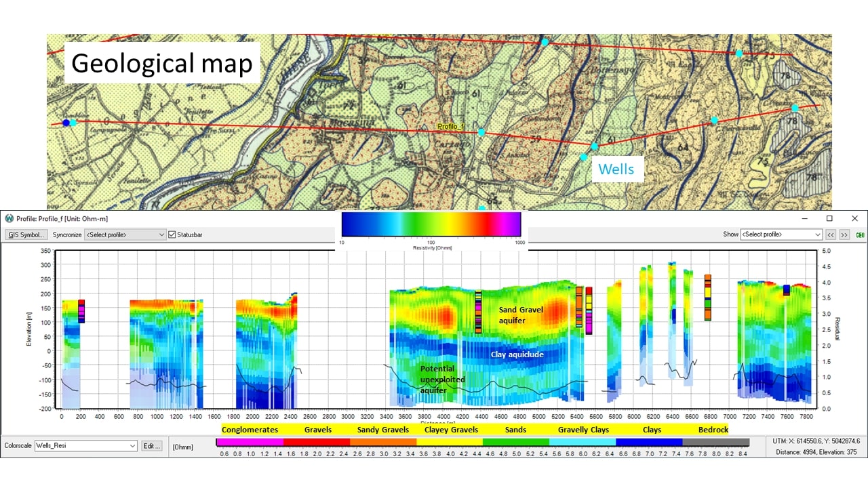Click red Gravels segment in lithology colorbar
The image size is (868, 488).
[x=317, y=442]
